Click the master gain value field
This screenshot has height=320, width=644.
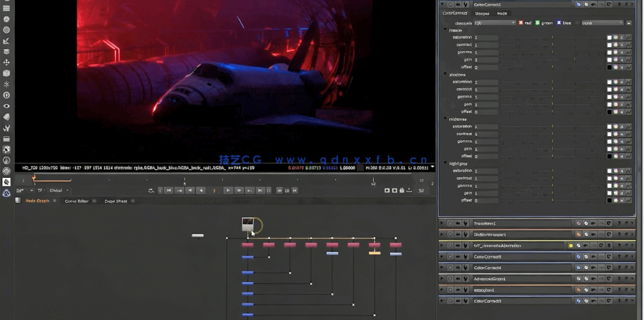coord(485,60)
